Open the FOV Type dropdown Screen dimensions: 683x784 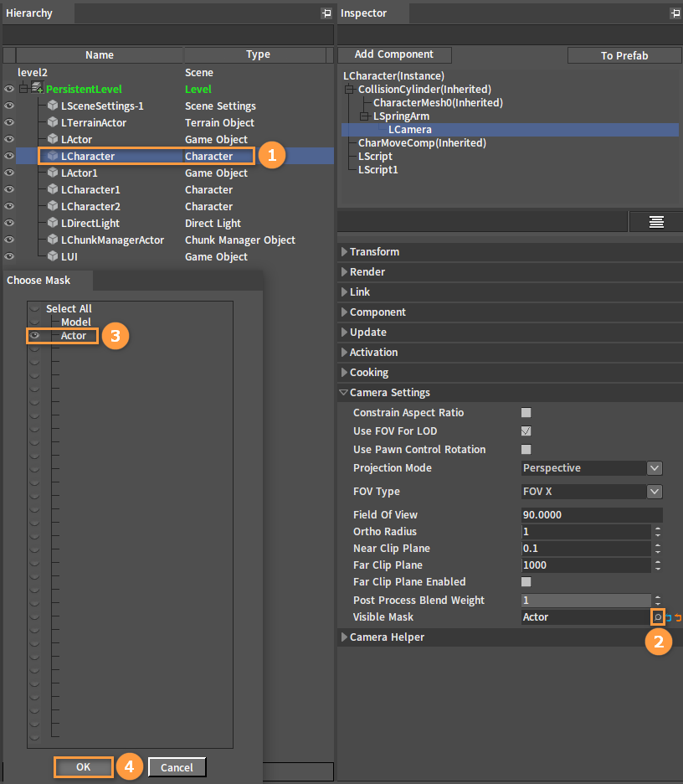(x=655, y=492)
